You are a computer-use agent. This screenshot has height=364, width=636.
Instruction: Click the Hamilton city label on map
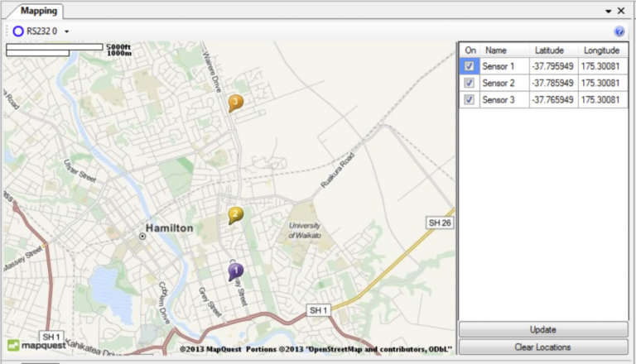point(169,228)
